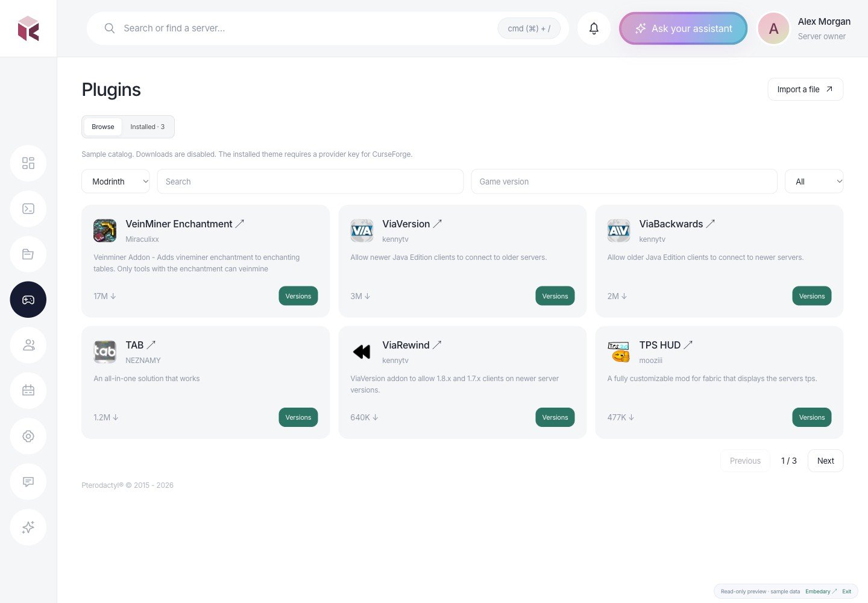Click Versions button for ViaVersion

pos(555,296)
